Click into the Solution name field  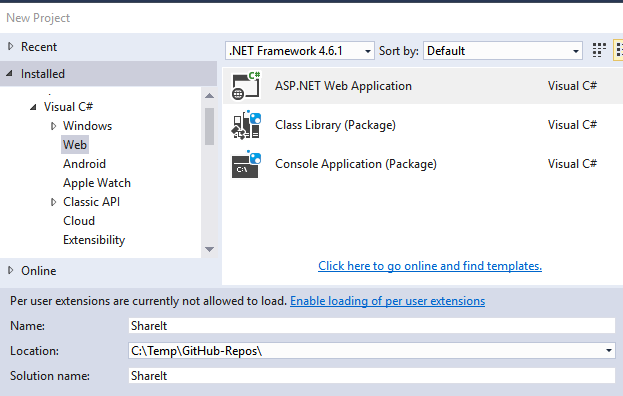[x=371, y=376]
